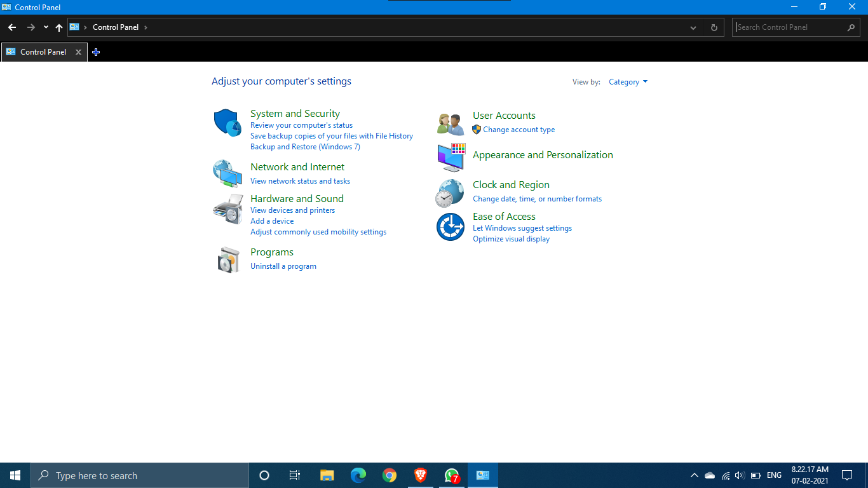This screenshot has width=868, height=488.
Task: Add a new tab with plus icon
Action: [x=96, y=52]
